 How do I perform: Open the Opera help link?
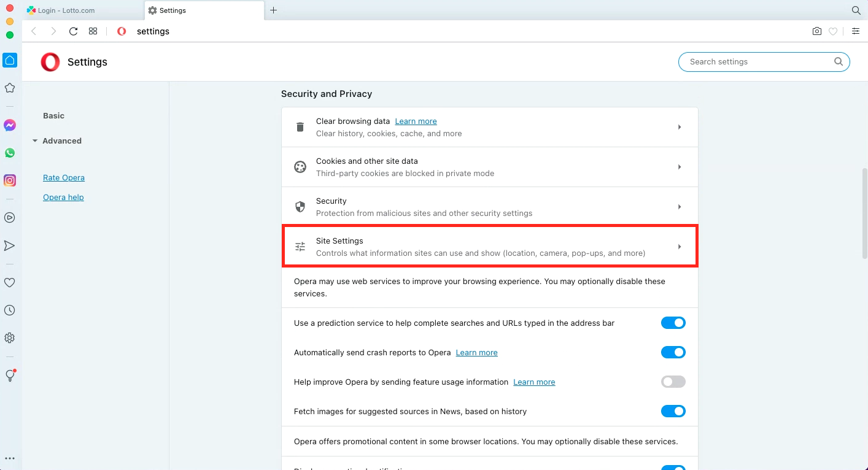coord(63,197)
